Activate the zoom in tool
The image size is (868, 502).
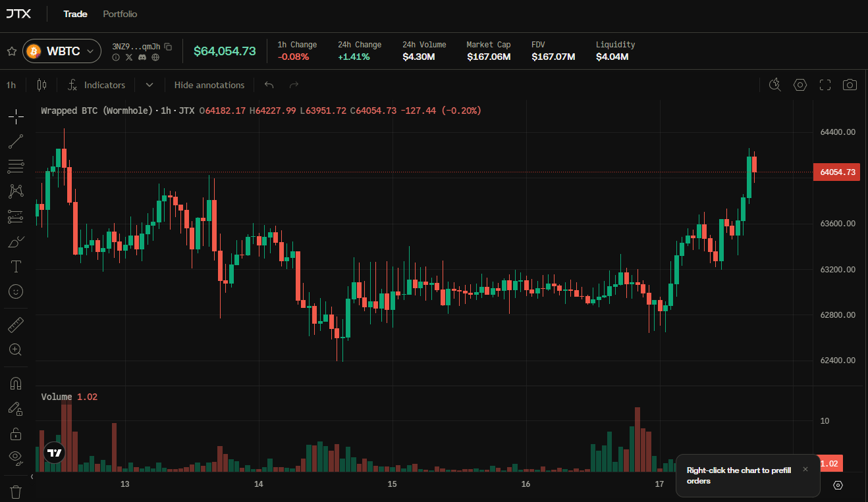pos(16,349)
